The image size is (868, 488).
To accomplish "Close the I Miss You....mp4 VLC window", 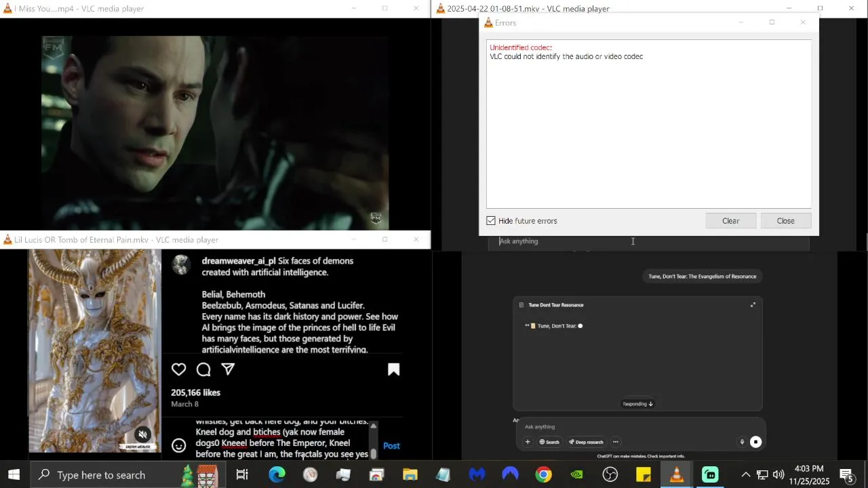I will (x=416, y=8).
